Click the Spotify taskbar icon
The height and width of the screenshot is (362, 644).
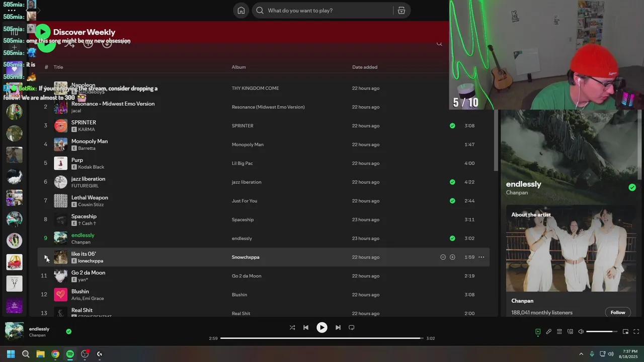[x=70, y=354]
